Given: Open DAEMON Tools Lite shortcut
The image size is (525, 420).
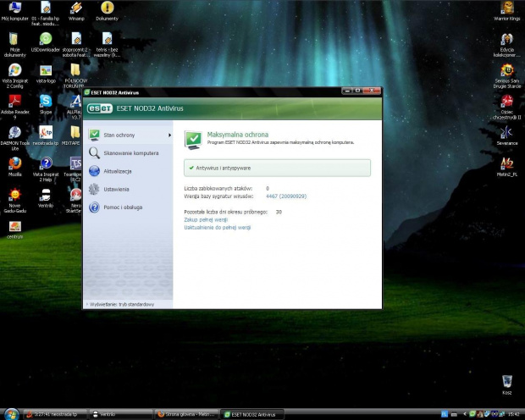Looking at the screenshot, I should coord(14,138).
